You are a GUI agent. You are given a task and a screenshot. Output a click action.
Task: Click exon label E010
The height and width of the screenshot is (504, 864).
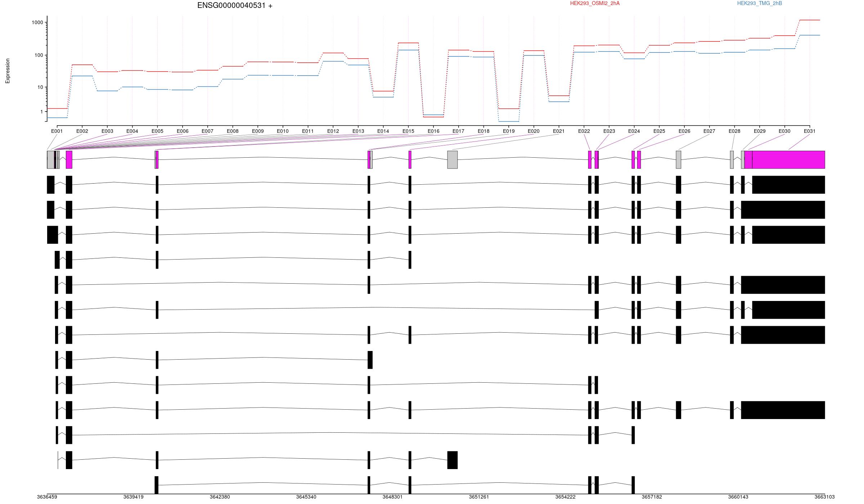pyautogui.click(x=283, y=131)
